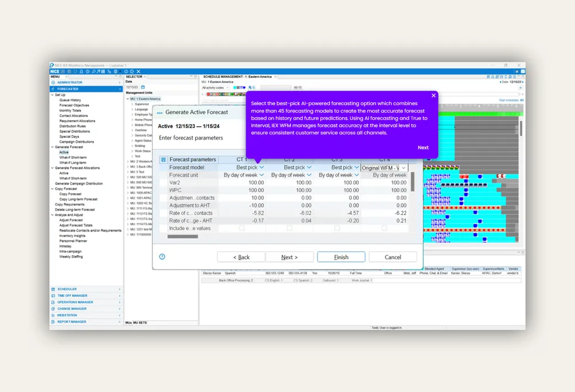Click the Cancel button in the dialog
The height and width of the screenshot is (392, 575).
click(393, 257)
